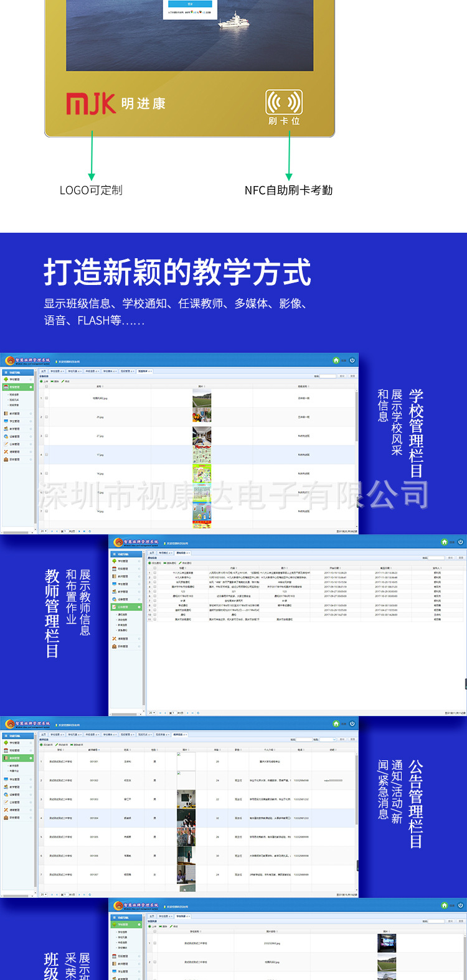Open the page-size 20 dropdown in the gallery screenshot
Screen dimensions: 467x980
[44, 531]
